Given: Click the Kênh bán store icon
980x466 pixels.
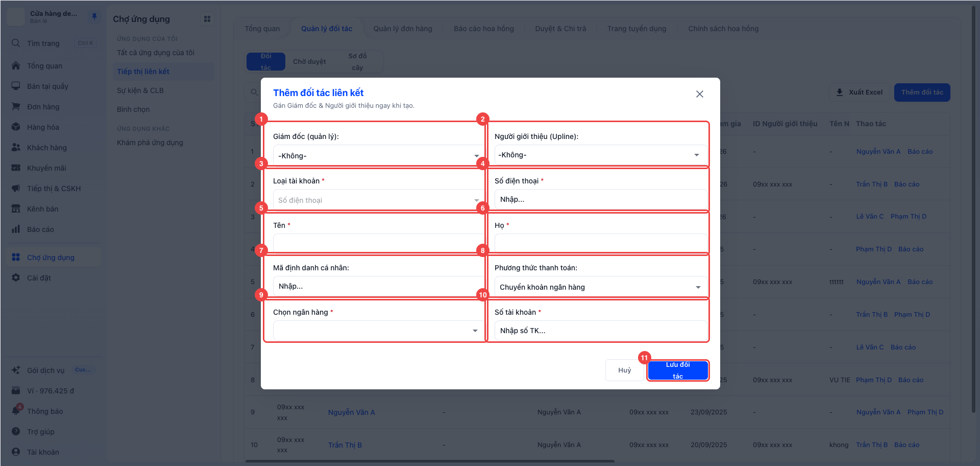Looking at the screenshot, I should click(16, 208).
